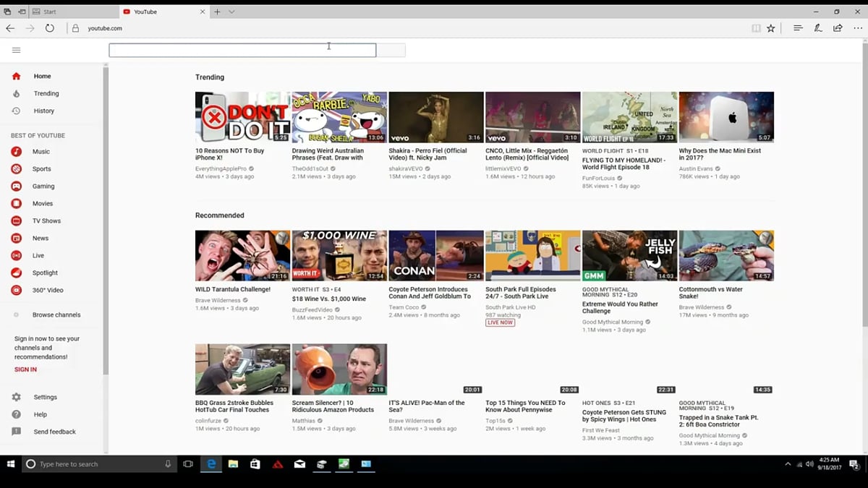Open the Gaming category icon
868x488 pixels.
[16, 187]
